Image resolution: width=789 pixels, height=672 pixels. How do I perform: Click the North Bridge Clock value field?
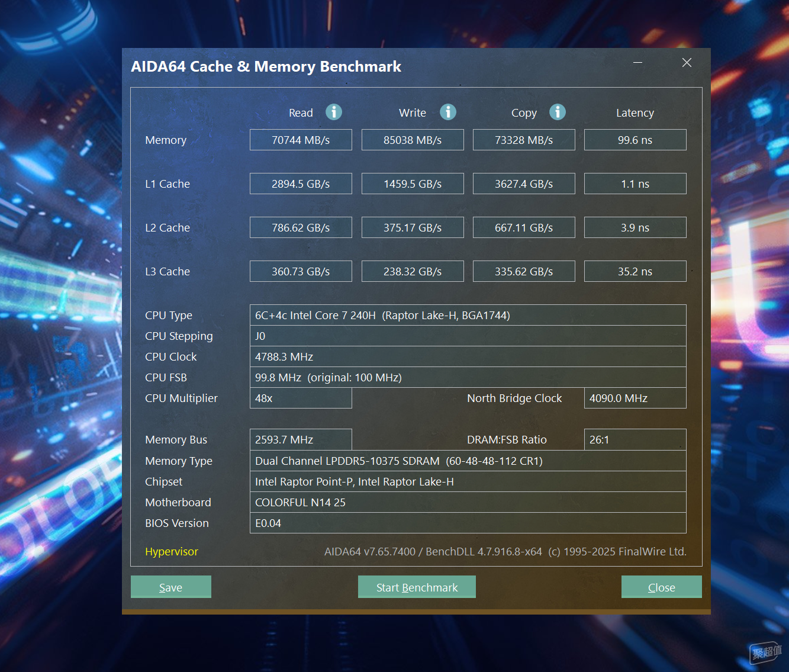click(635, 398)
